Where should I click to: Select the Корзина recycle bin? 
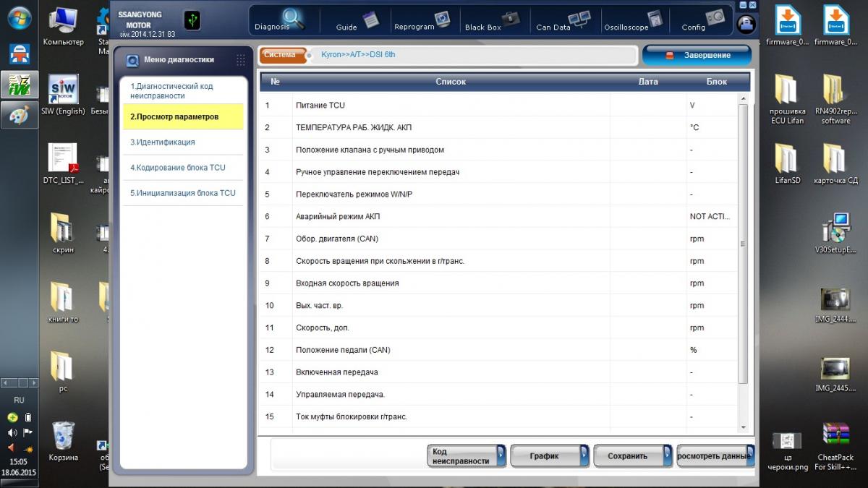click(x=63, y=441)
